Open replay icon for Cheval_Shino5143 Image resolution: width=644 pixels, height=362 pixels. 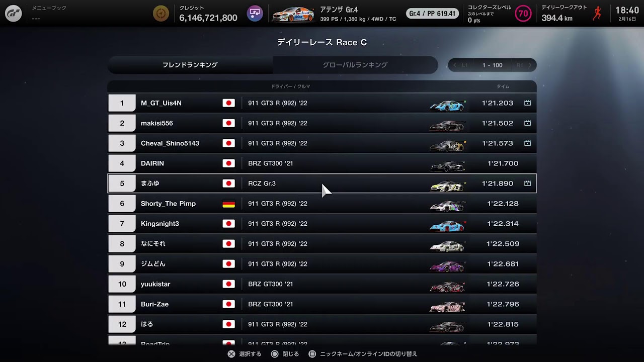point(527,143)
